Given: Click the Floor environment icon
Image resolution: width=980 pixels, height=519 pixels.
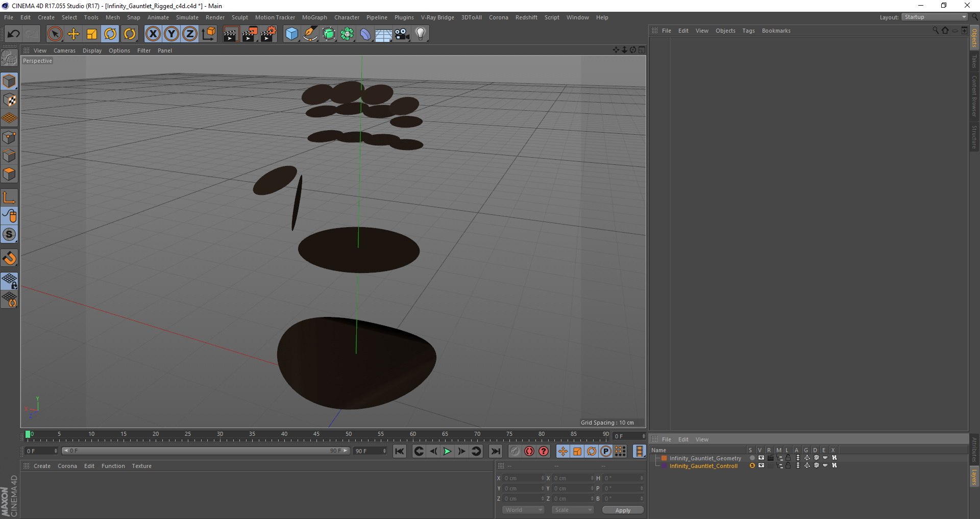Looking at the screenshot, I should tap(383, 34).
